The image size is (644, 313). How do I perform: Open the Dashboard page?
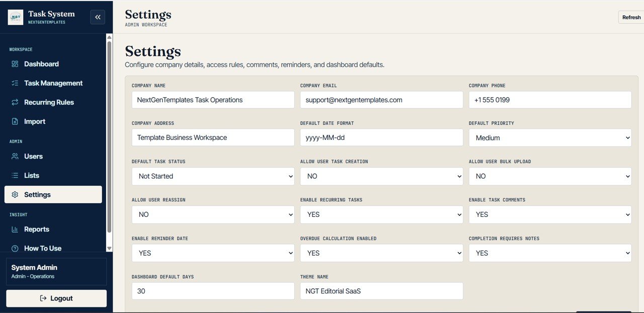click(53, 64)
